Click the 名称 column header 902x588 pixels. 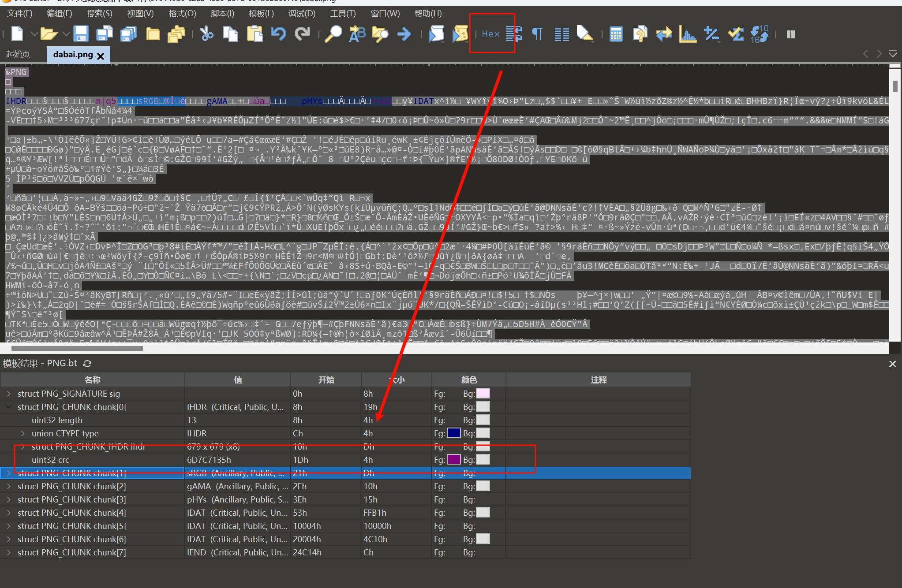(x=93, y=380)
